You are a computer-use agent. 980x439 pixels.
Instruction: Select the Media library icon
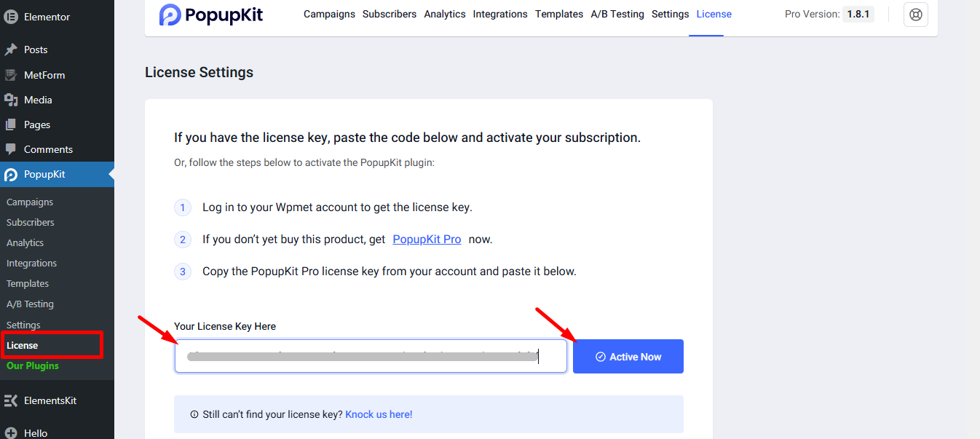[11, 99]
